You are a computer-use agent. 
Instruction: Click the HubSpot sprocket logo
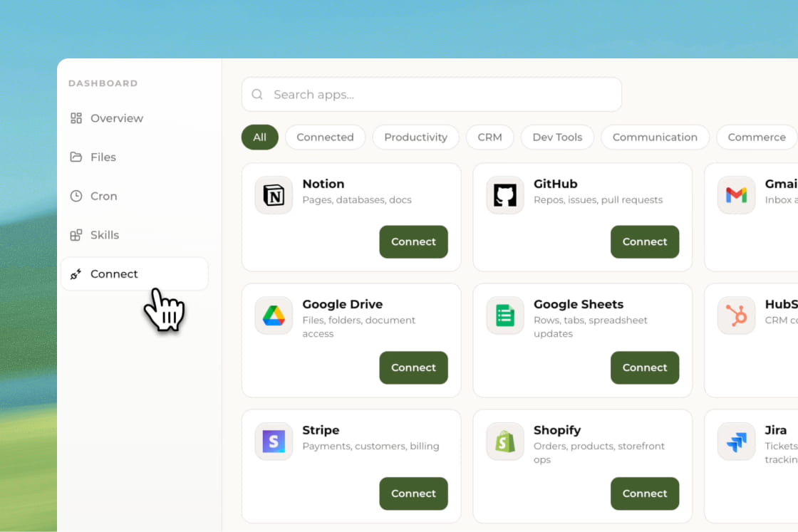point(737,315)
